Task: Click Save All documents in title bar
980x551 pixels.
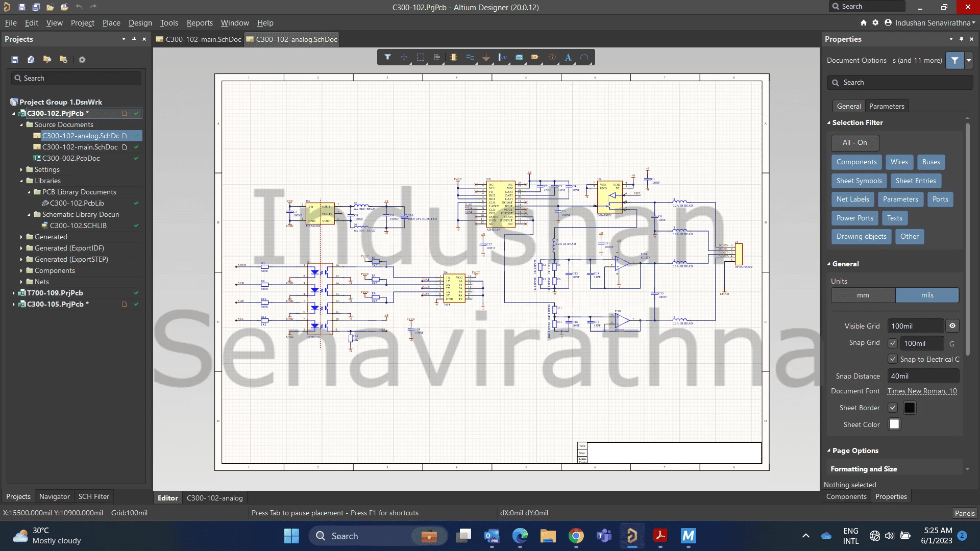Action: (x=36, y=7)
